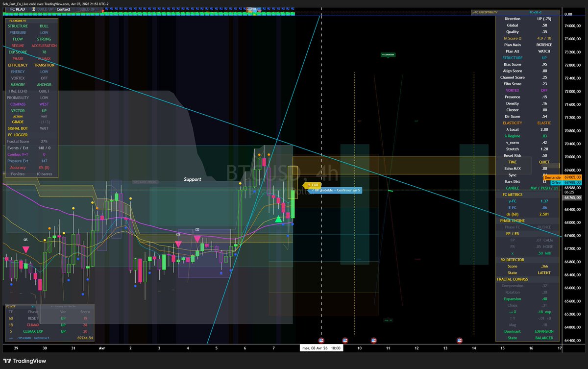
Task: Click blue 'UP probable – Confirmer sur 5' chart label
Action: click(336, 190)
